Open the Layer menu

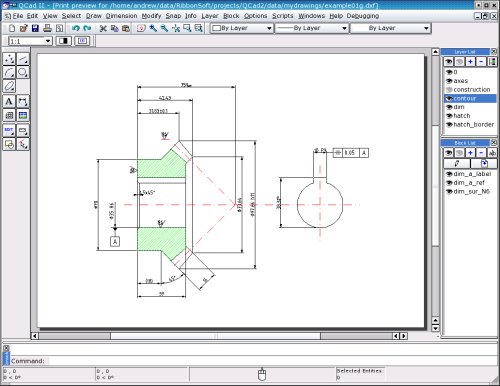[x=210, y=16]
